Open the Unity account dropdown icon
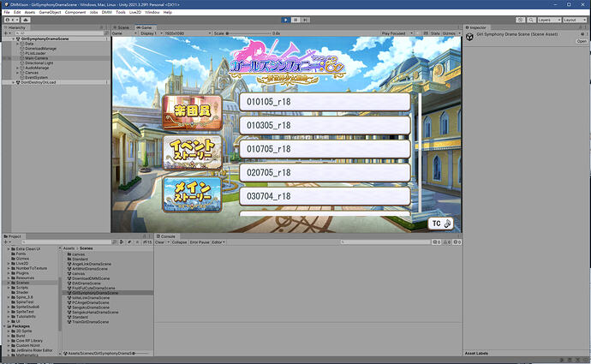Screen dimensions: 591x364 tap(12, 20)
